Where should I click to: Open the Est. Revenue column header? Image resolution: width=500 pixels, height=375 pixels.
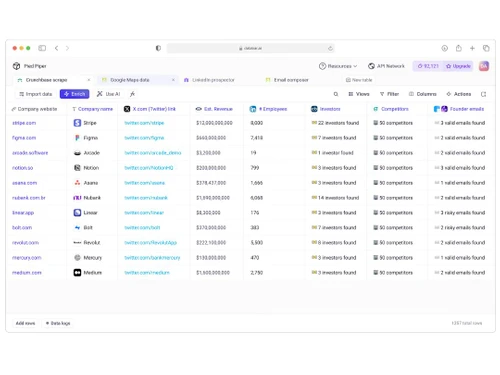pyautogui.click(x=214, y=109)
